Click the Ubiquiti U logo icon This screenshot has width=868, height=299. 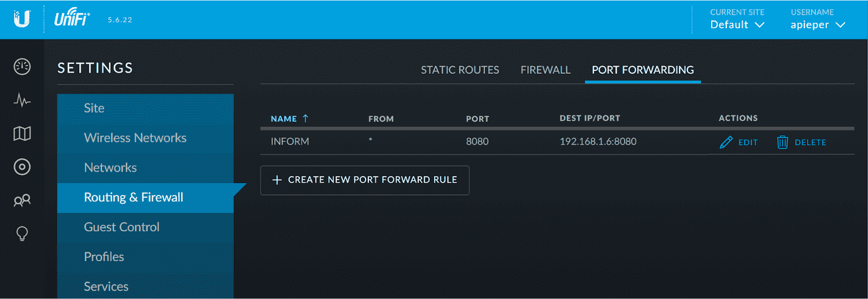[x=22, y=19]
